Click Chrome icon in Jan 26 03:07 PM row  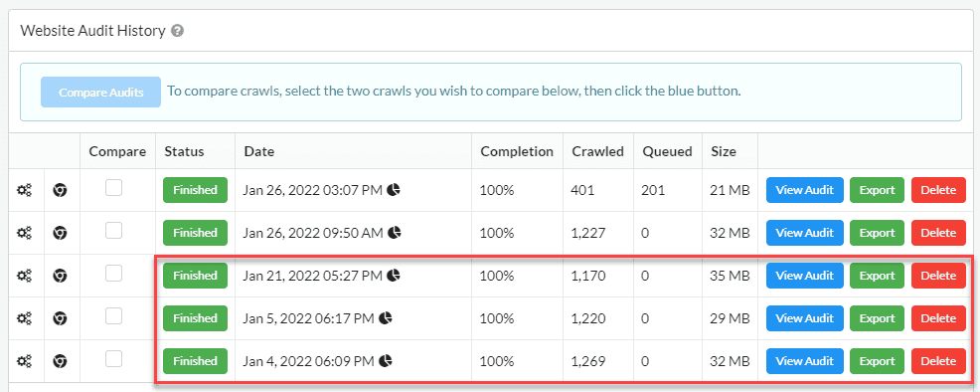pyautogui.click(x=60, y=189)
